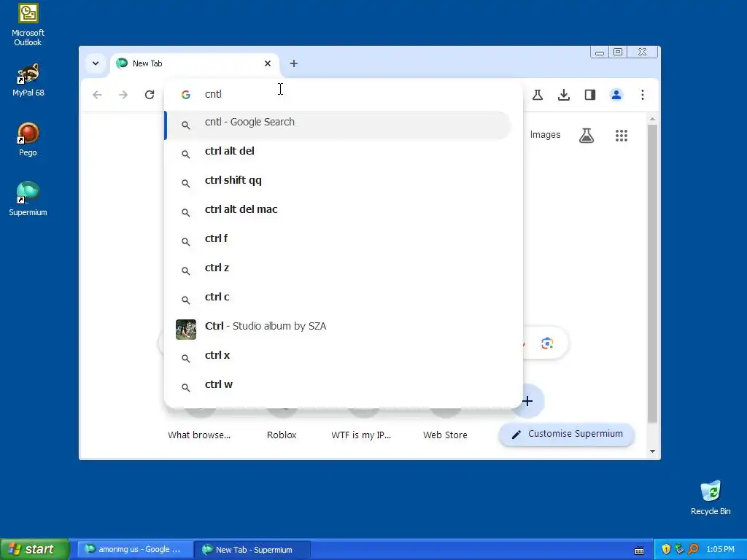This screenshot has height=560, width=747.
Task: Open the Web Store shortcut
Action: tap(445, 435)
